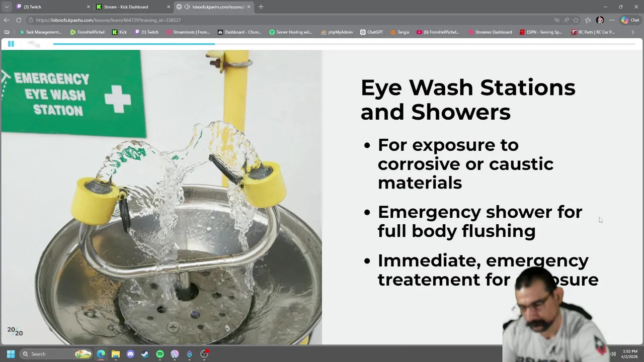The width and height of the screenshot is (644, 362).
Task: Click the taskbar Search box
Action: coord(56,354)
